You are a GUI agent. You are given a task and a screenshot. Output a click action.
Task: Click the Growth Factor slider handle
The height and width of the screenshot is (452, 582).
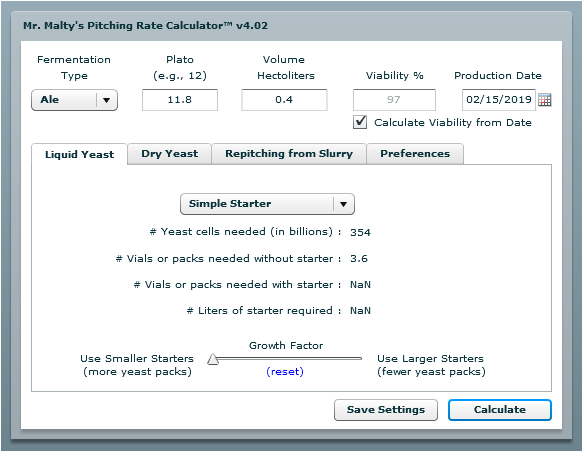(x=213, y=359)
